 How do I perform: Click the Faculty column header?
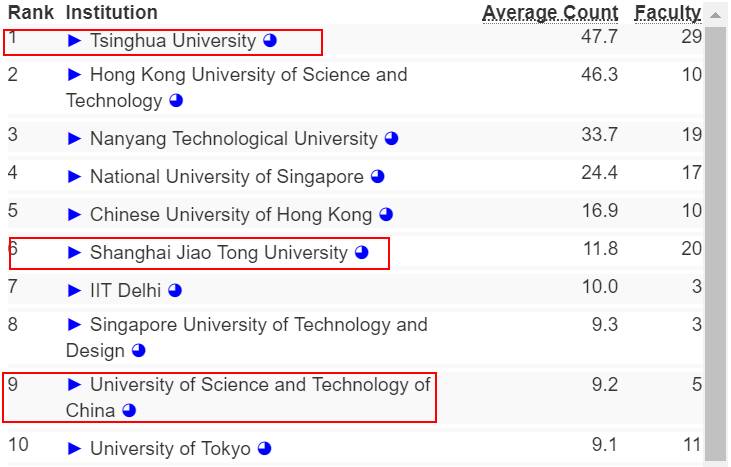point(667,13)
